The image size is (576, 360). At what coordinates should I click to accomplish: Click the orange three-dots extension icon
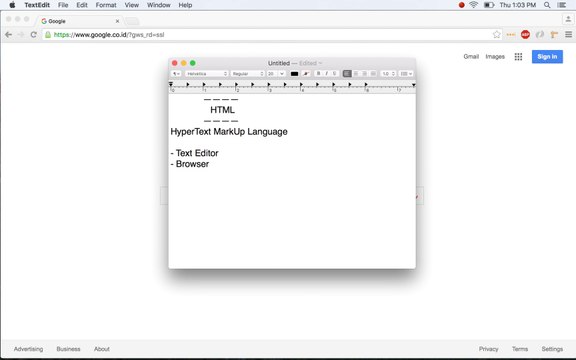click(x=511, y=35)
